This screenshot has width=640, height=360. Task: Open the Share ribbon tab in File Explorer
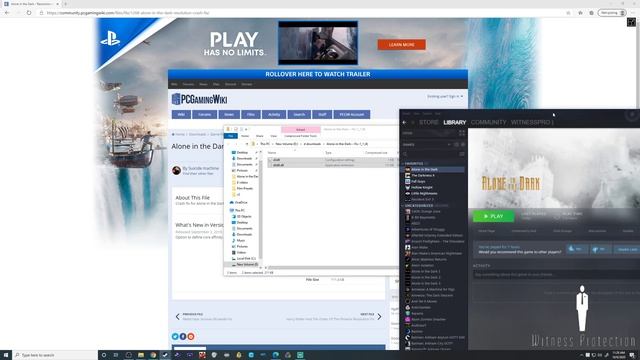[260, 136]
